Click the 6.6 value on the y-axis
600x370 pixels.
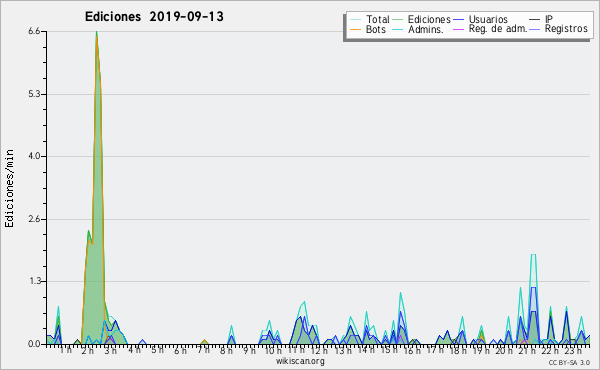[x=34, y=31]
